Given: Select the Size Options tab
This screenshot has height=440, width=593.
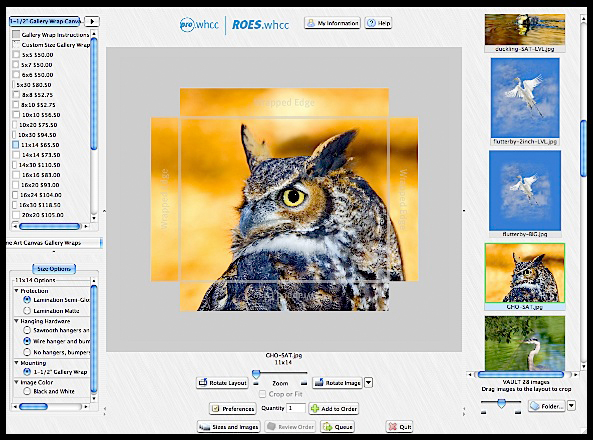Looking at the screenshot, I should coord(54,269).
